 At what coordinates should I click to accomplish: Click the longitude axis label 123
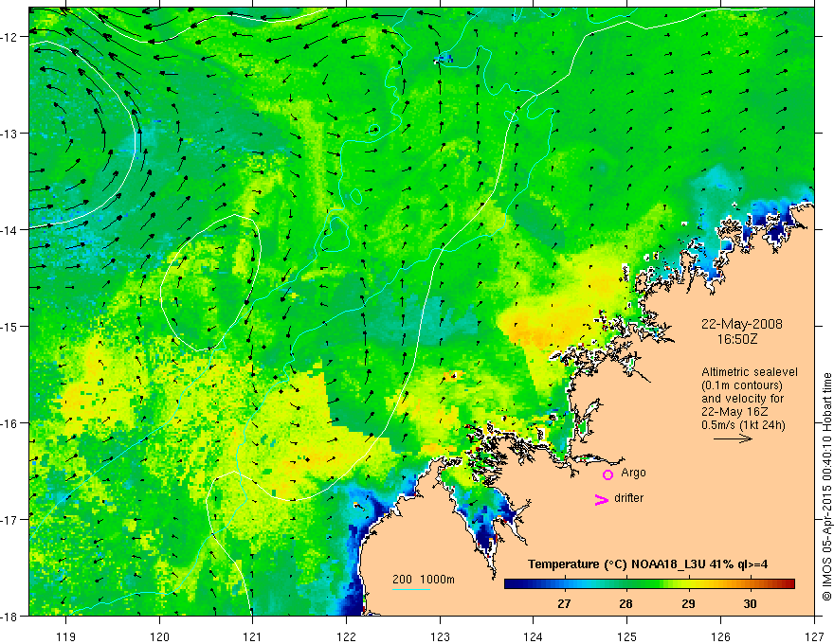pos(440,636)
